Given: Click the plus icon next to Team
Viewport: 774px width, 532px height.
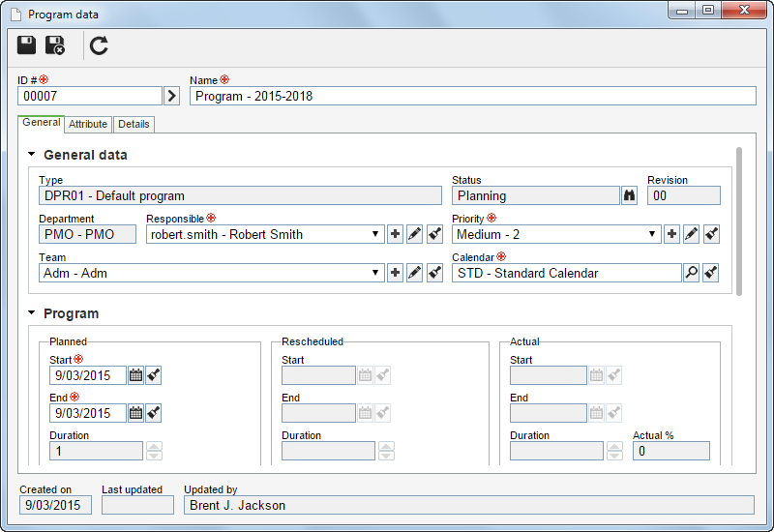Looking at the screenshot, I should coord(395,273).
